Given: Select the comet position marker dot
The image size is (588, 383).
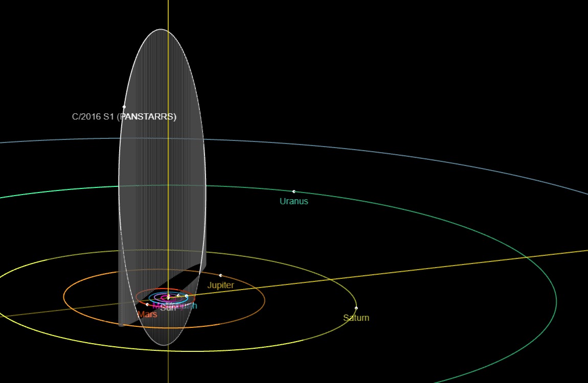Looking at the screenshot, I should coord(124,107).
